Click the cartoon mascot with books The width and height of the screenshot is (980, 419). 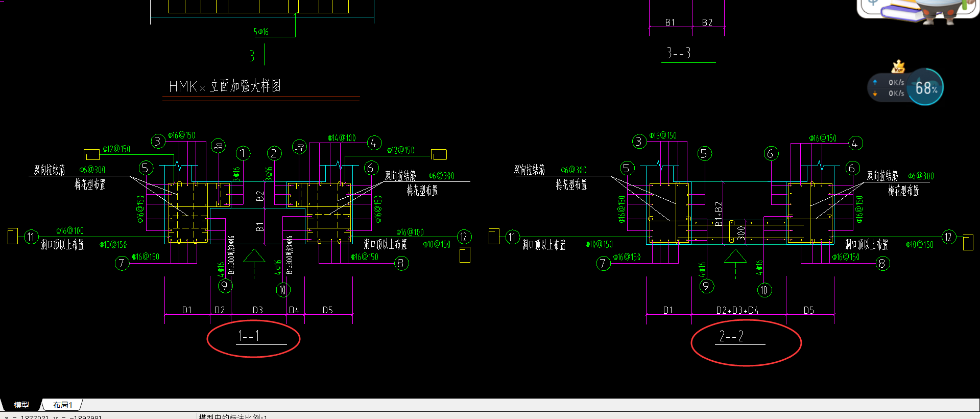click(x=918, y=11)
